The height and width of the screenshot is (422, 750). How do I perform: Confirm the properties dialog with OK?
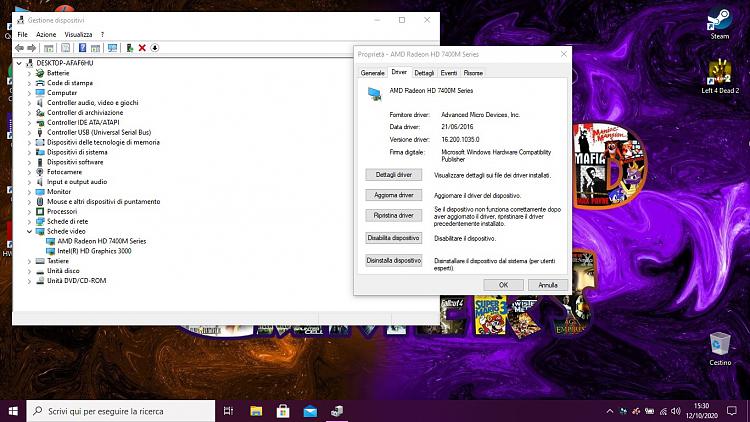point(503,285)
